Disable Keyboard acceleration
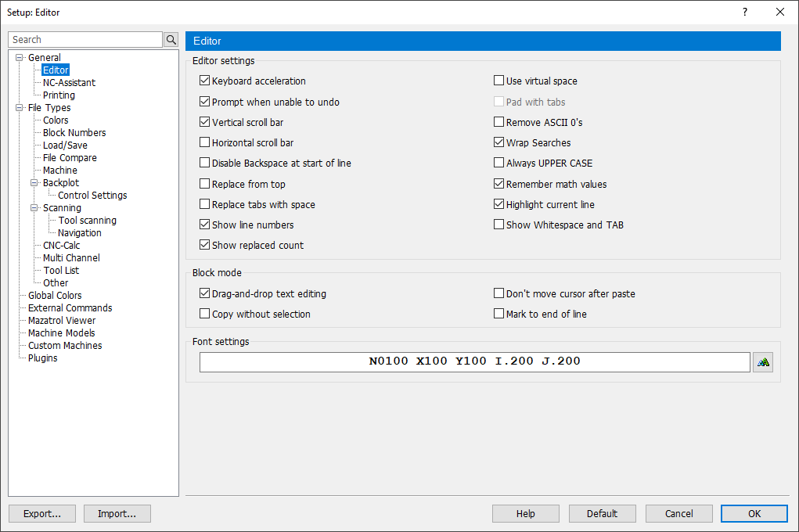The height and width of the screenshot is (532, 799). (x=204, y=80)
